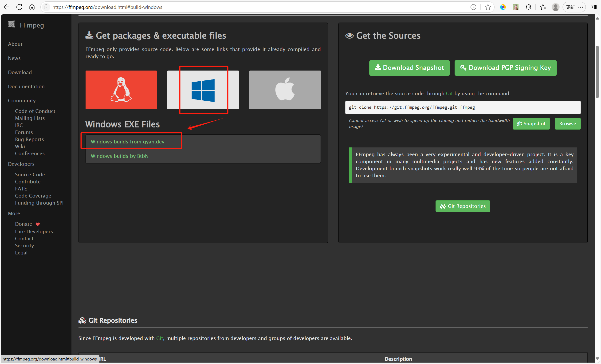Screen dimensions: 601x364
Task: Open the Download sidebar menu item
Action: (x=20, y=72)
